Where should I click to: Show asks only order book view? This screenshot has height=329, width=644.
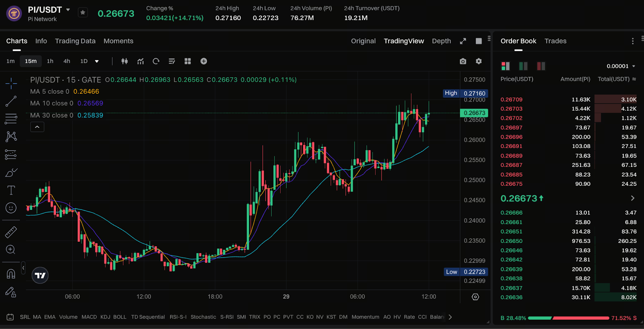541,66
